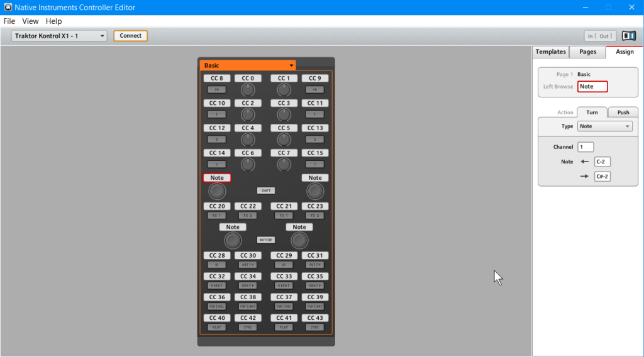This screenshot has width=644, height=357.
Task: Select the knob below CC 4
Action: [248, 140]
